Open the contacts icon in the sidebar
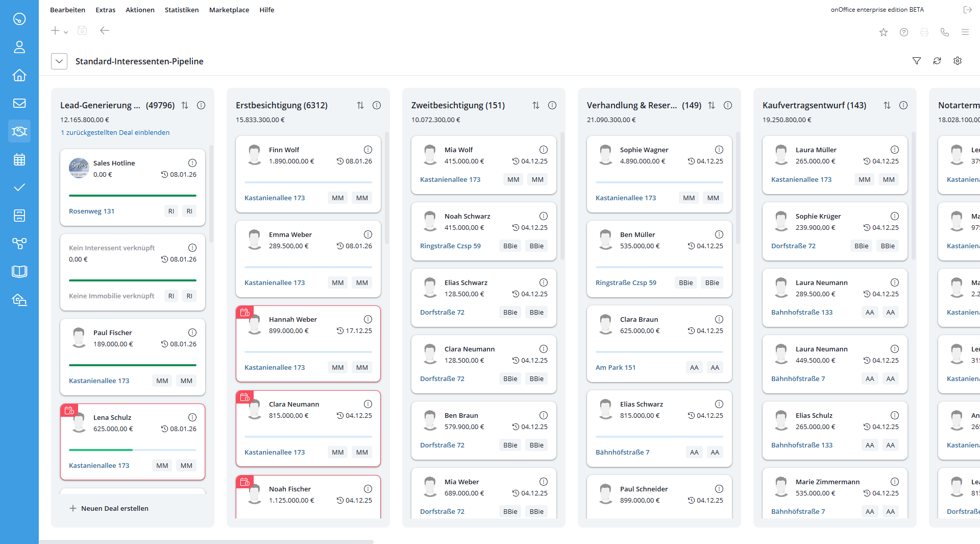This screenshot has height=544, width=980. click(19, 47)
